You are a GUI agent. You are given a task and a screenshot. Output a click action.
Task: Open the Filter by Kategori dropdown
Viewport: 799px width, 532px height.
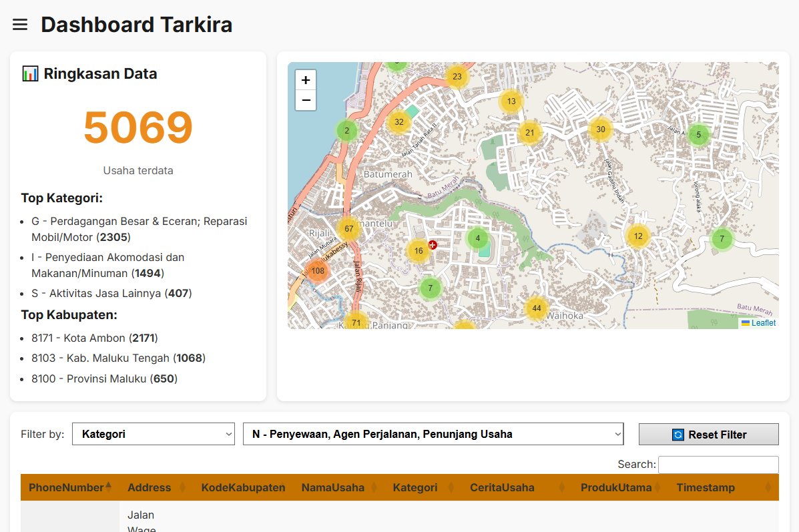coord(154,434)
